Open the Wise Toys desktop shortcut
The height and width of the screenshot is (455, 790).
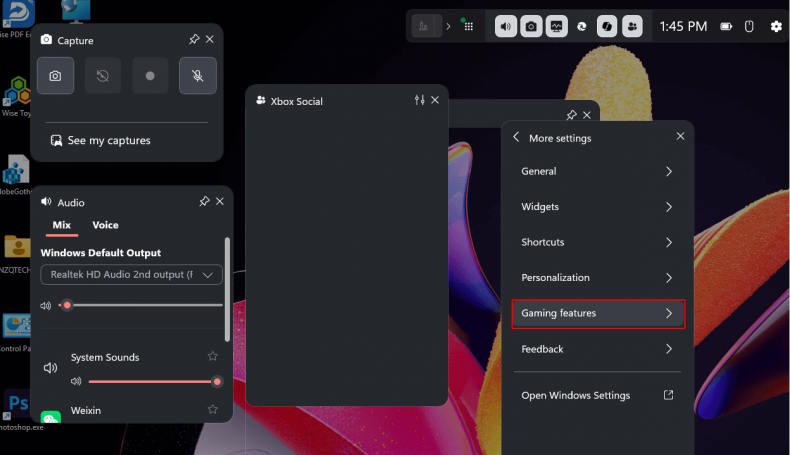click(16, 96)
